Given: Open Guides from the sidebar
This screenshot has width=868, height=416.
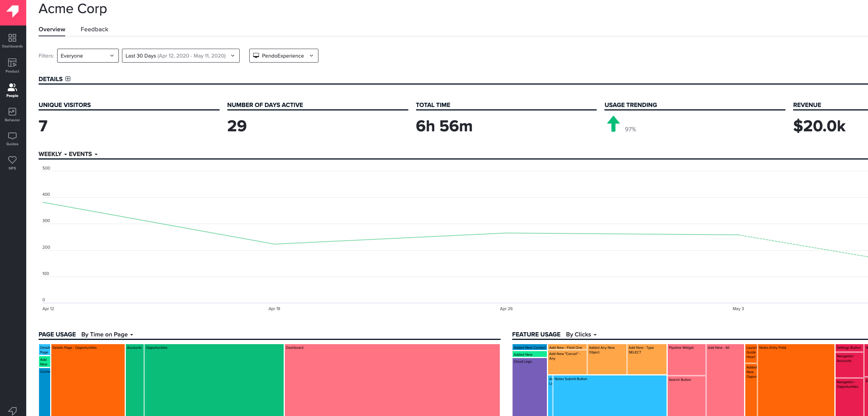Looking at the screenshot, I should [x=12, y=139].
